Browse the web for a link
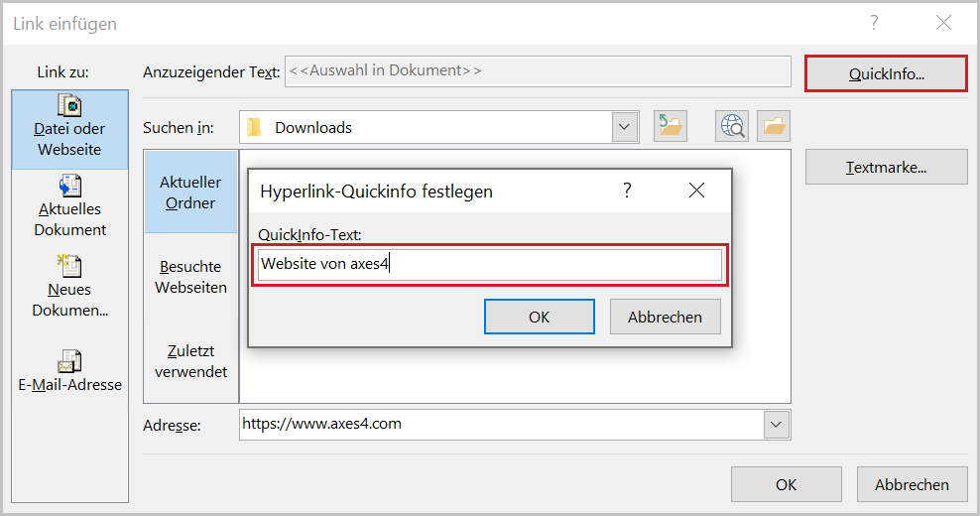The width and height of the screenshot is (980, 516). click(732, 126)
